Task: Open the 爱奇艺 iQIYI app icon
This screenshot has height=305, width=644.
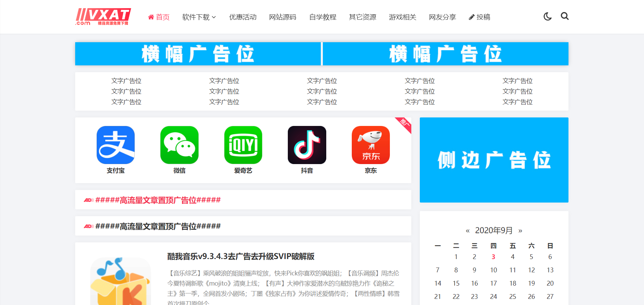Action: pos(243,145)
